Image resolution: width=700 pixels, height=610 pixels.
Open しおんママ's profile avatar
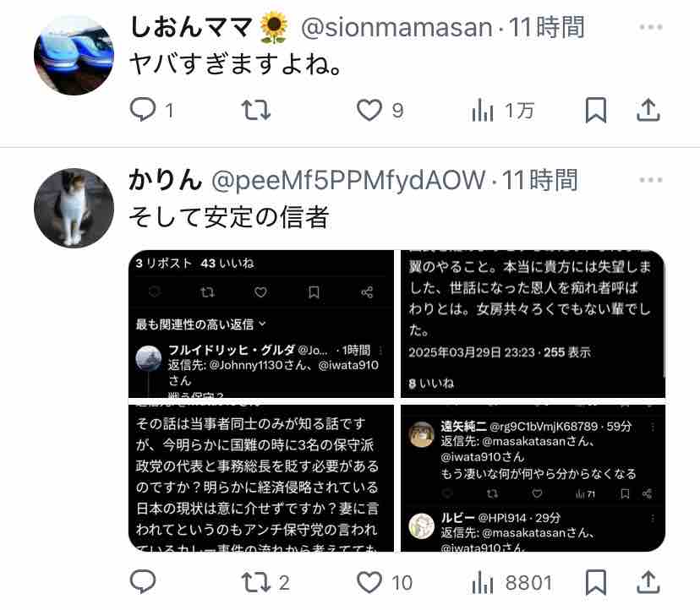pos(74,55)
